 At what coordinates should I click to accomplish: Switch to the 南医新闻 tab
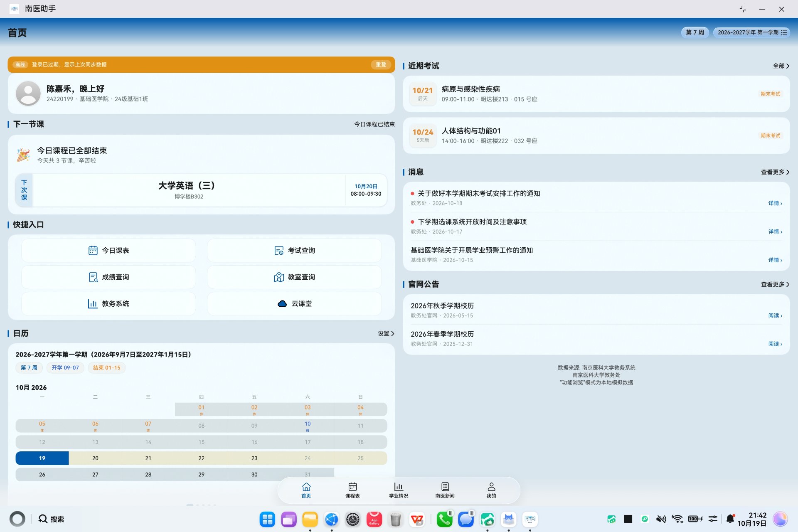(x=445, y=490)
